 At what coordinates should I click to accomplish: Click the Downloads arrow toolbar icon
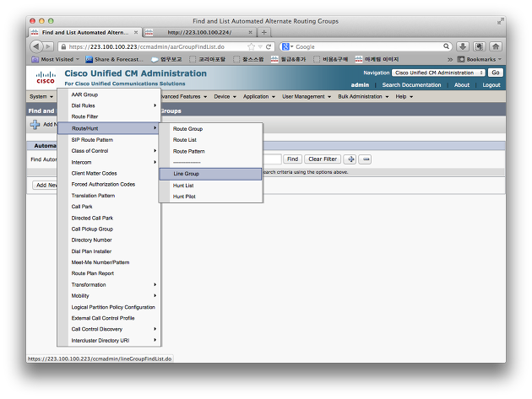(463, 46)
